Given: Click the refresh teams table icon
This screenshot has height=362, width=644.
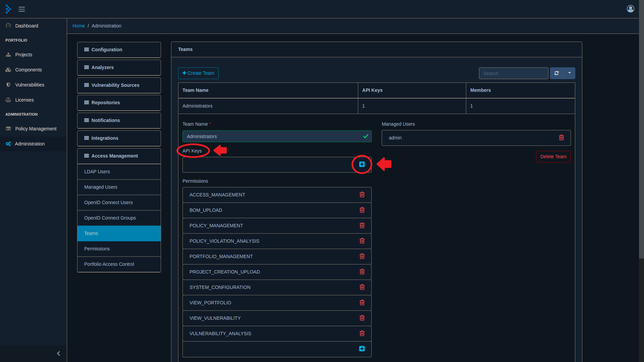Looking at the screenshot, I should point(556,73).
